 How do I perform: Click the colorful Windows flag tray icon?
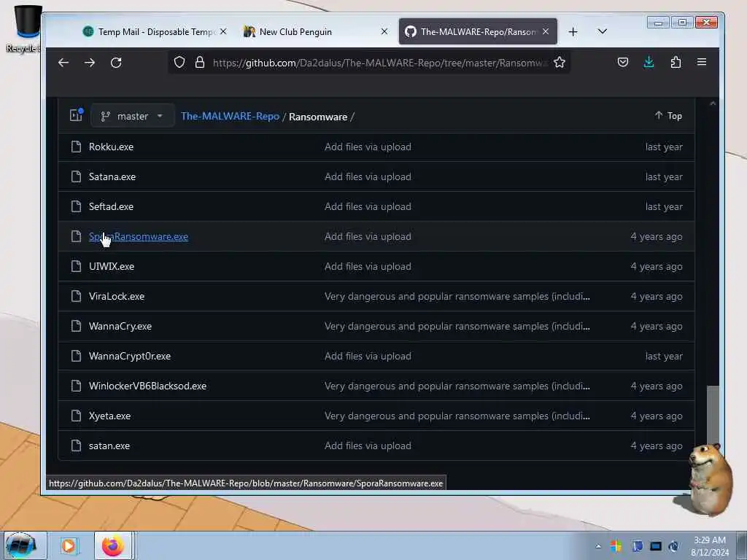point(616,546)
